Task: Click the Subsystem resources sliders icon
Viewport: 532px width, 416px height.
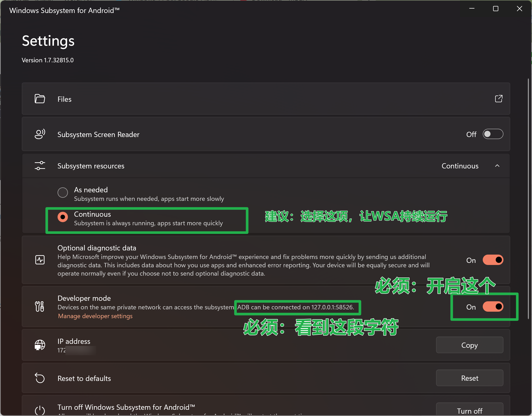Action: click(40, 166)
